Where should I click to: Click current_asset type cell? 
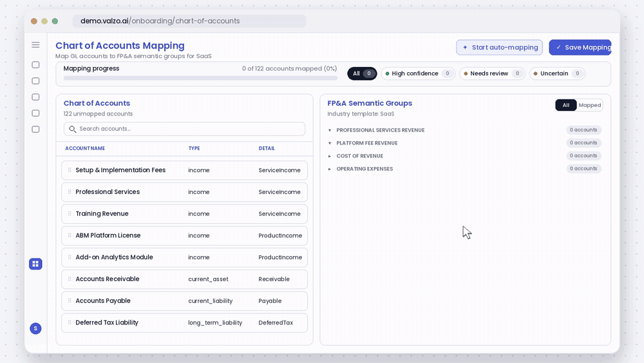click(208, 279)
